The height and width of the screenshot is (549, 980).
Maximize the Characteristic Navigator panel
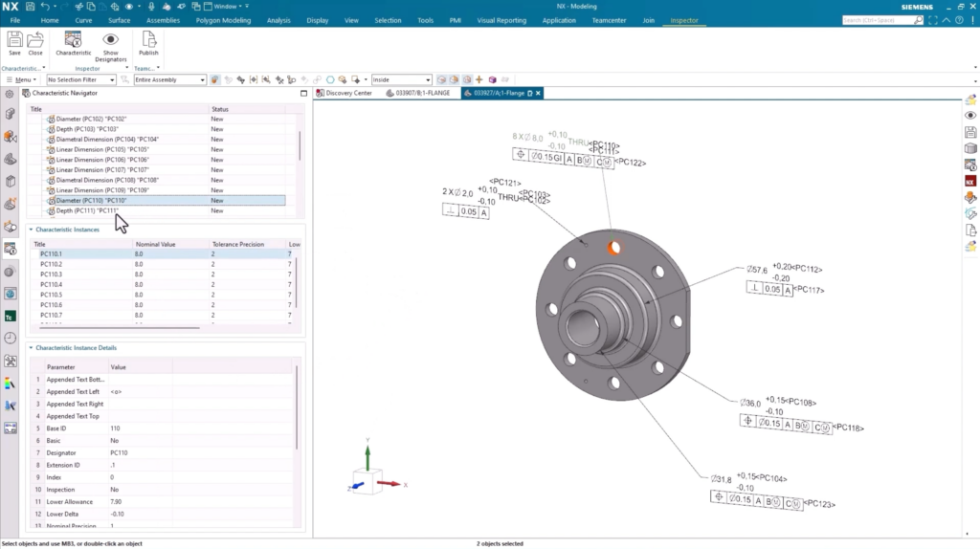pos(303,94)
